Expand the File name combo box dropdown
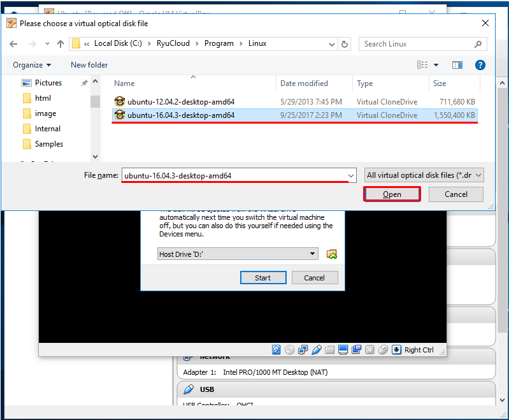The height and width of the screenshot is (420, 509). (351, 176)
